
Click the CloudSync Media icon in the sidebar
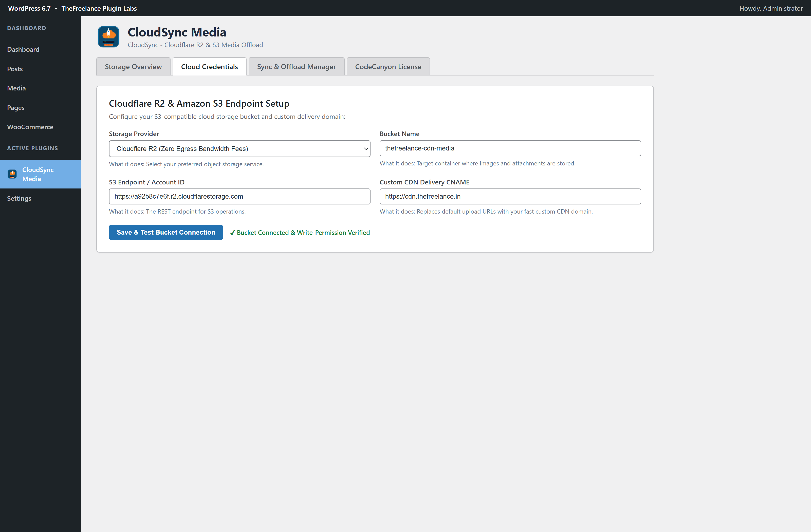coord(12,174)
